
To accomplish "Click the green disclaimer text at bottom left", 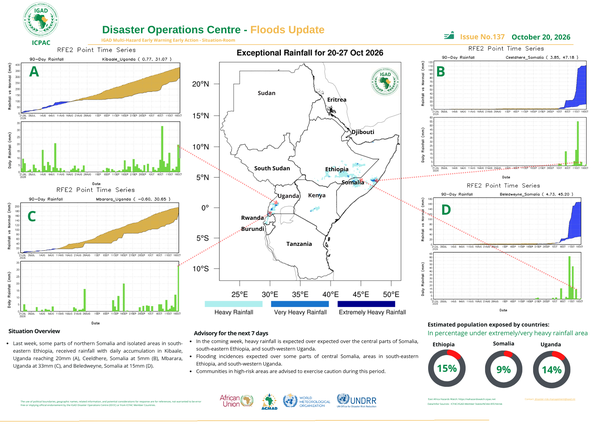I will coord(111,403).
